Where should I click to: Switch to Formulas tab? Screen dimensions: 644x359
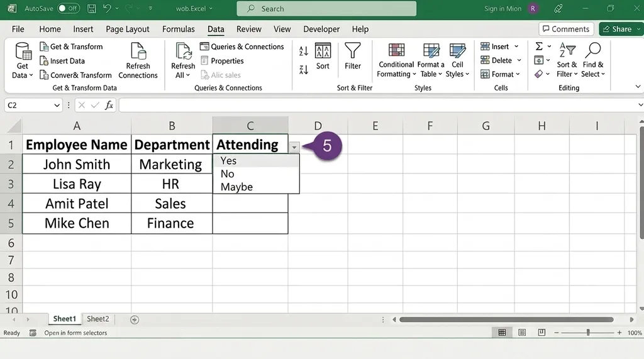pyautogui.click(x=178, y=29)
